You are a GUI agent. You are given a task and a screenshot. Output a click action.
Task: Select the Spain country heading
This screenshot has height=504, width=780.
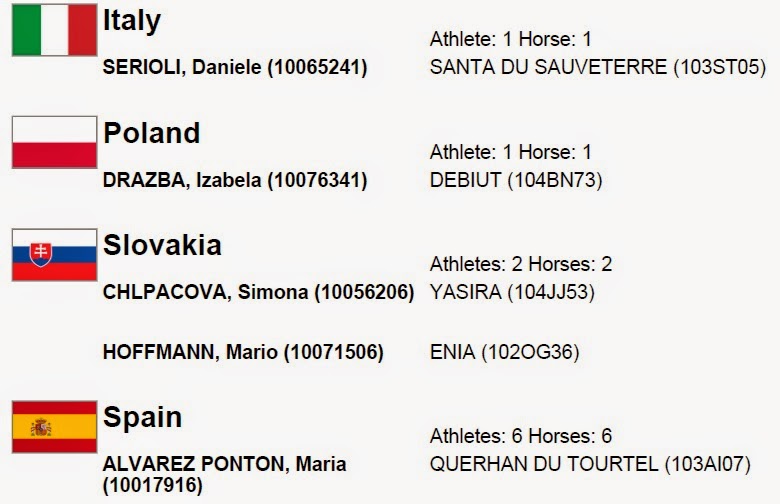click(x=142, y=418)
